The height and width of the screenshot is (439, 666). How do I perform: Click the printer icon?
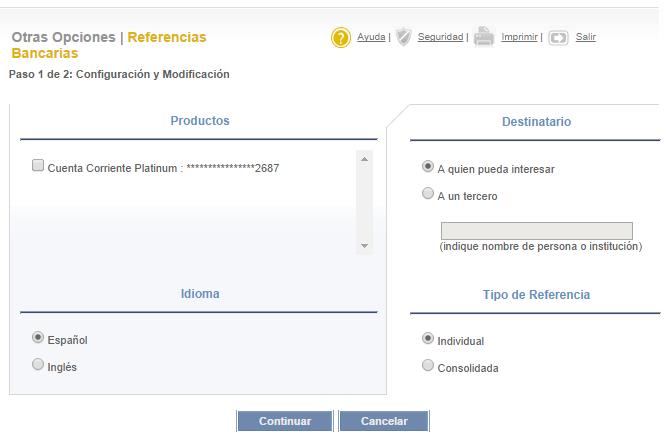point(484,37)
